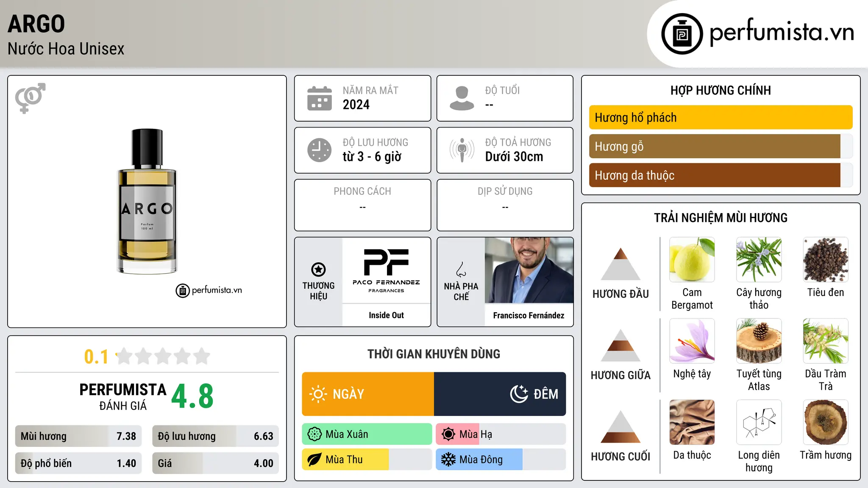
Task: Click the leaf icon for Mùa Thu
Action: pos(314,460)
